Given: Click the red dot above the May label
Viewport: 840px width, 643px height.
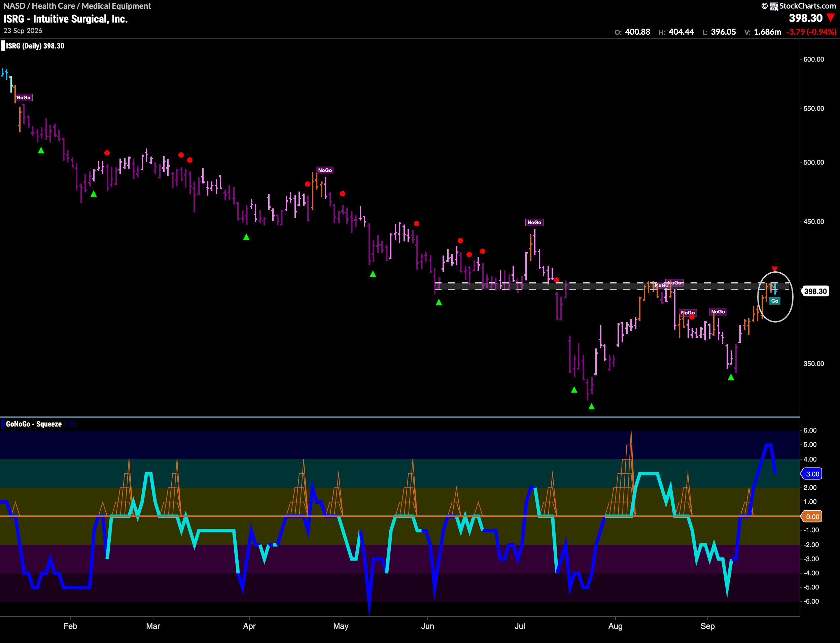Looking at the screenshot, I should [342, 194].
